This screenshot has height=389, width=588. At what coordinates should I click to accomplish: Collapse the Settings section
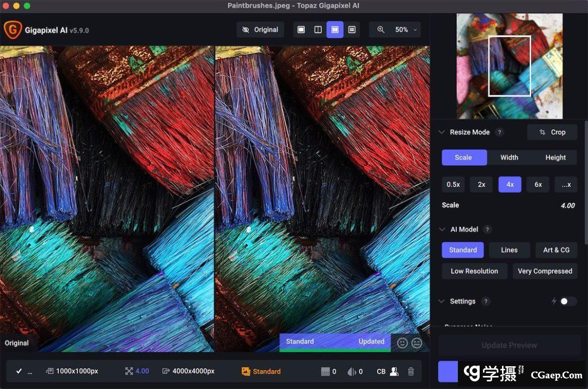coord(442,301)
